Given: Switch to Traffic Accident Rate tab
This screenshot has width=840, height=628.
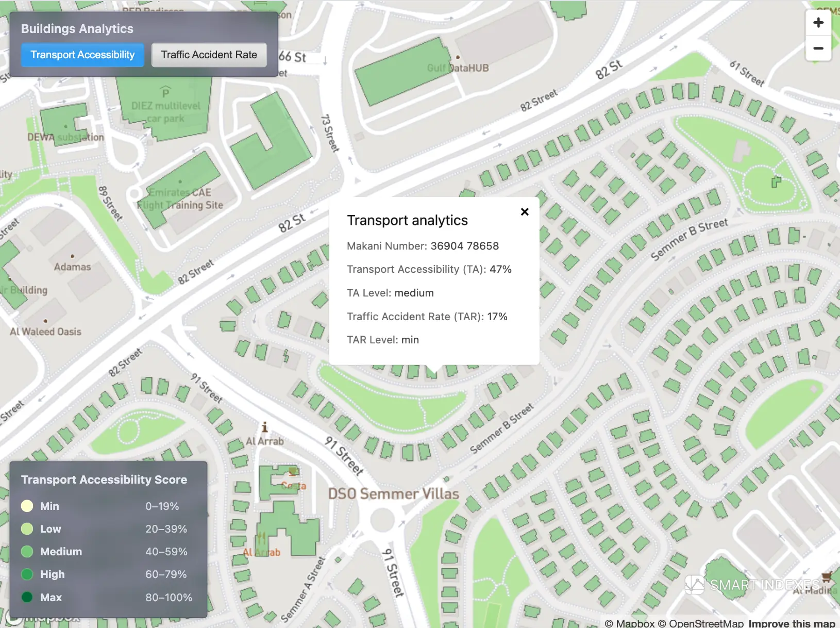Looking at the screenshot, I should (x=209, y=55).
